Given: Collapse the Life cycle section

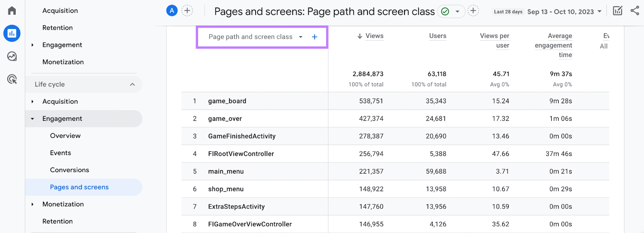Looking at the screenshot, I should point(132,84).
